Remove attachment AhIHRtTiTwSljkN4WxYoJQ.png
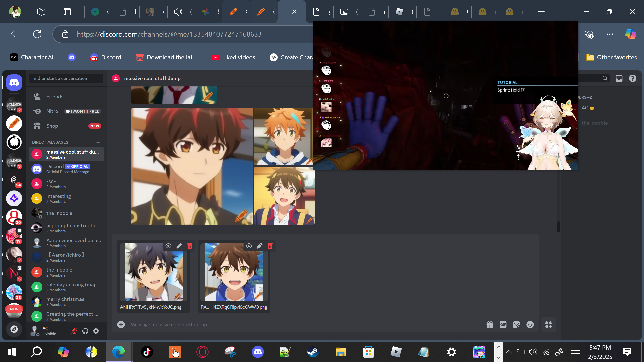 coord(190,246)
